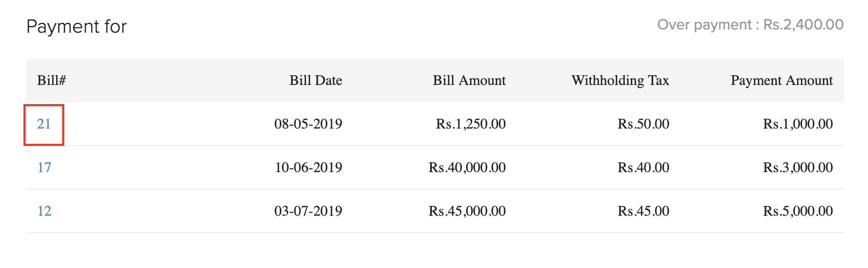This screenshot has width=868, height=268.
Task: Select the 10-06-2019 bill date cell
Action: pyautogui.click(x=308, y=168)
